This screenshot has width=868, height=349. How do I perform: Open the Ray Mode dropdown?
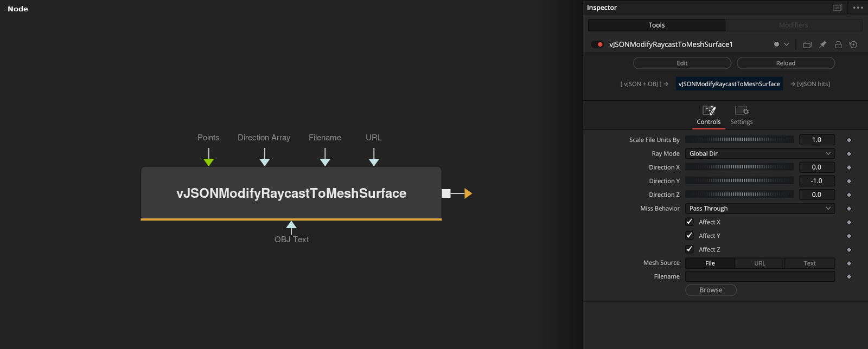pyautogui.click(x=760, y=154)
